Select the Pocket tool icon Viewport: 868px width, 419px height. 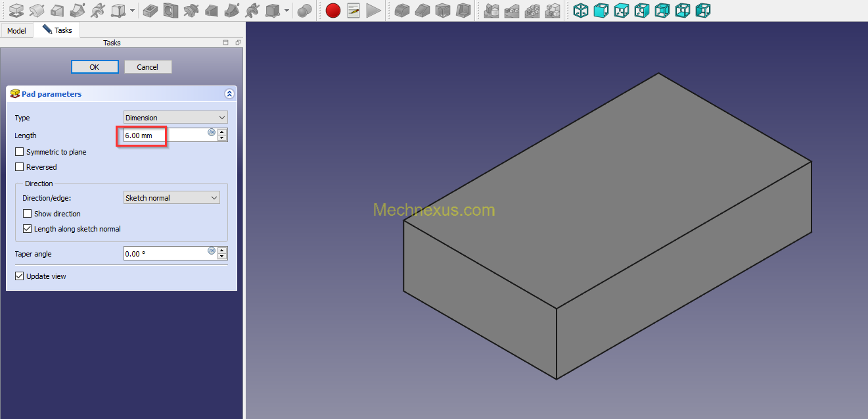point(150,11)
